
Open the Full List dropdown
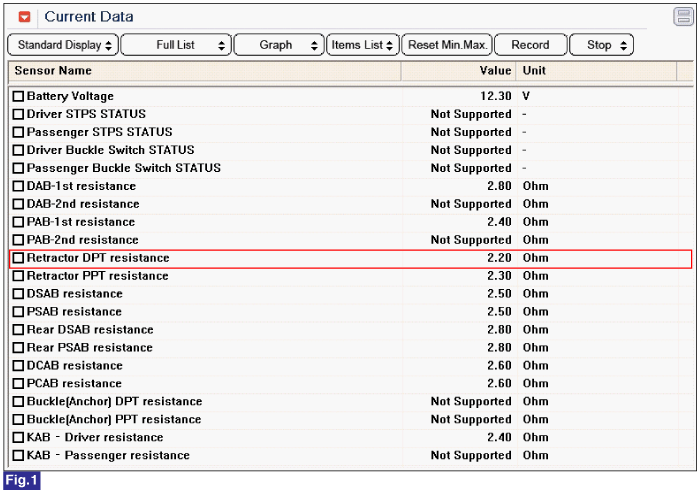(176, 45)
